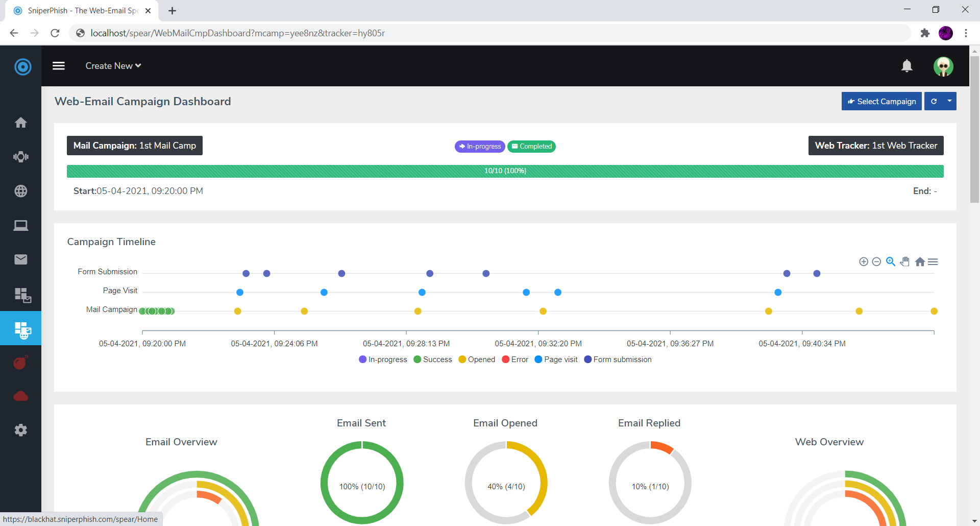Select the timeline selection zoom tool
The height and width of the screenshot is (526, 980).
coord(891,261)
